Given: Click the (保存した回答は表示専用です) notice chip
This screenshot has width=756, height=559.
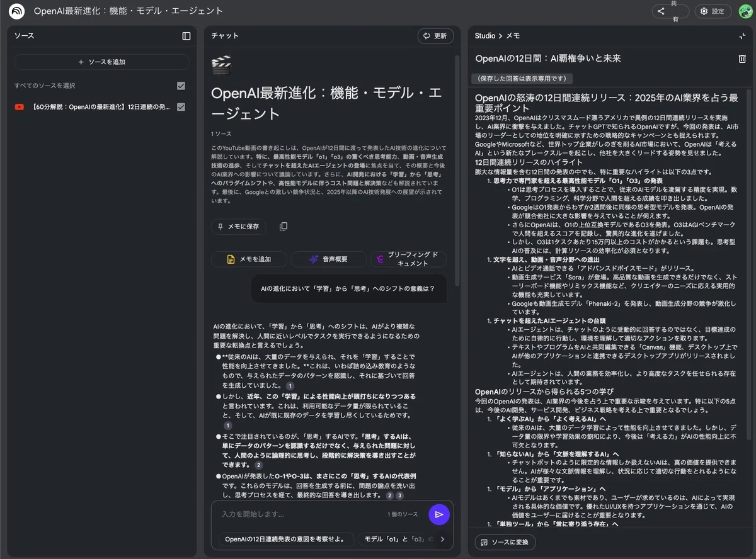Looking at the screenshot, I should 522,79.
